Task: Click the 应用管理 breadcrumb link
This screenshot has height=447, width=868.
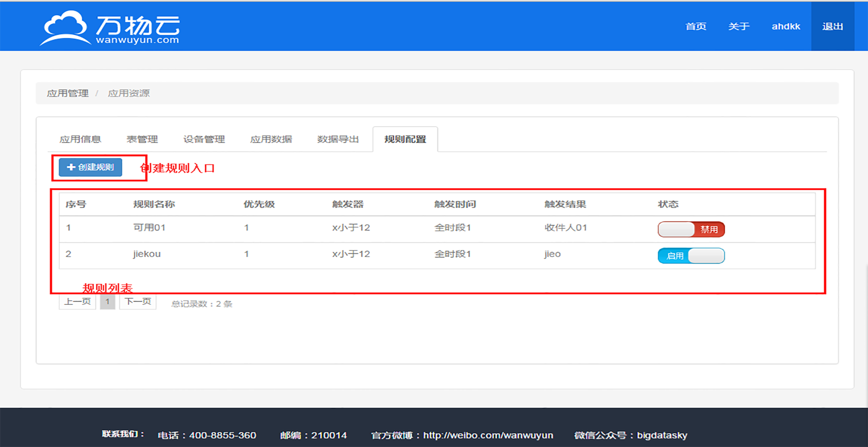Action: click(x=68, y=93)
